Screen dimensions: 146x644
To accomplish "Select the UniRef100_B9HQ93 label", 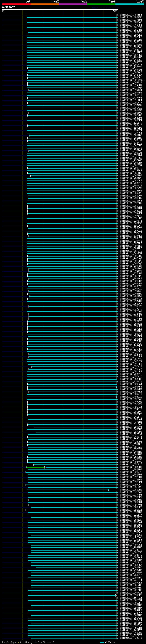I will coord(131,625).
